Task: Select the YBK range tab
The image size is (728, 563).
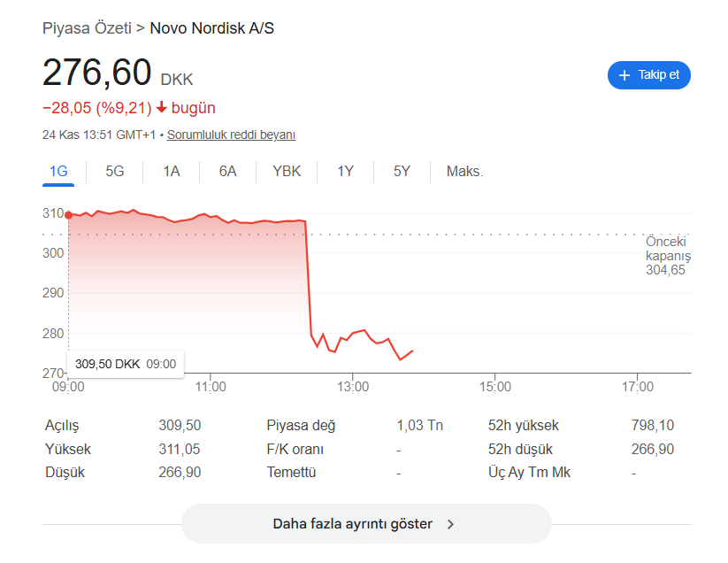Action: pyautogui.click(x=287, y=171)
